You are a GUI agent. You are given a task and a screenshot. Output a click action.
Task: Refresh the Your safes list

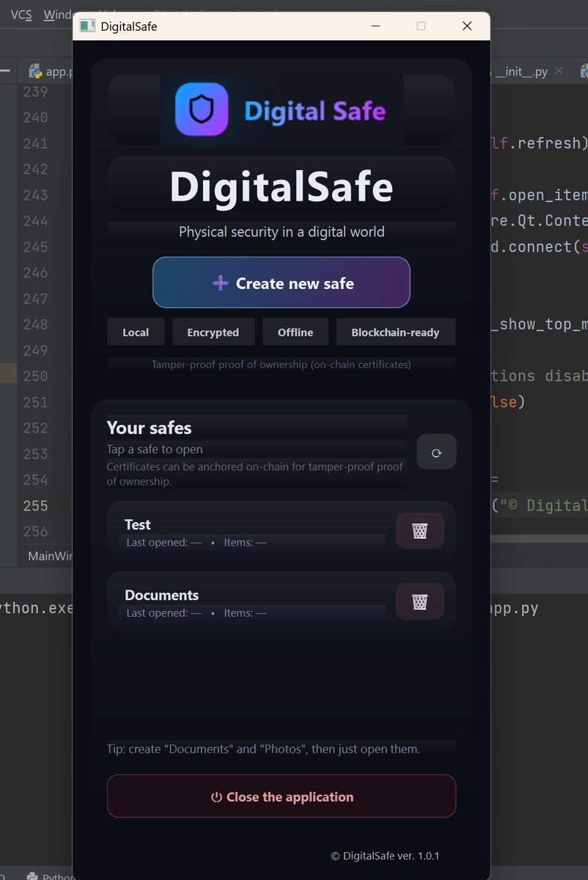[436, 452]
